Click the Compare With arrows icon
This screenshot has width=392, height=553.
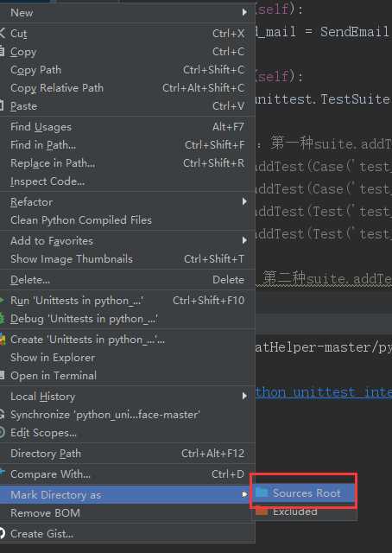pyautogui.click(x=2, y=472)
